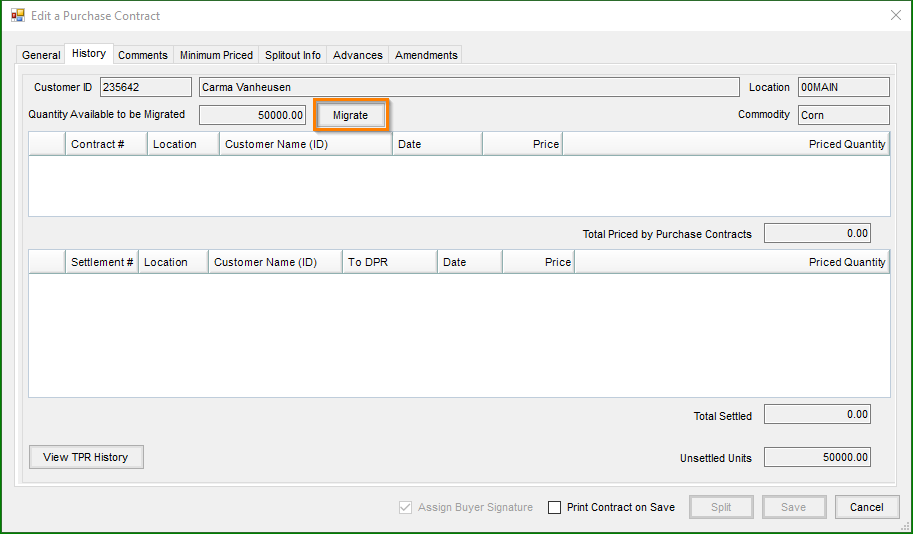Screen dimensions: 913x534
Task: Click Quantity Available to be Migrated field
Action: click(252, 115)
